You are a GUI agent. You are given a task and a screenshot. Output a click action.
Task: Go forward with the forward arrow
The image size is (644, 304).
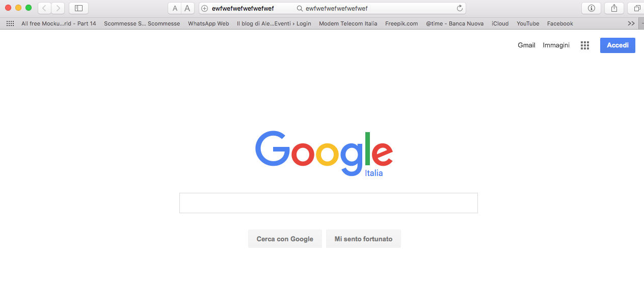tap(58, 8)
